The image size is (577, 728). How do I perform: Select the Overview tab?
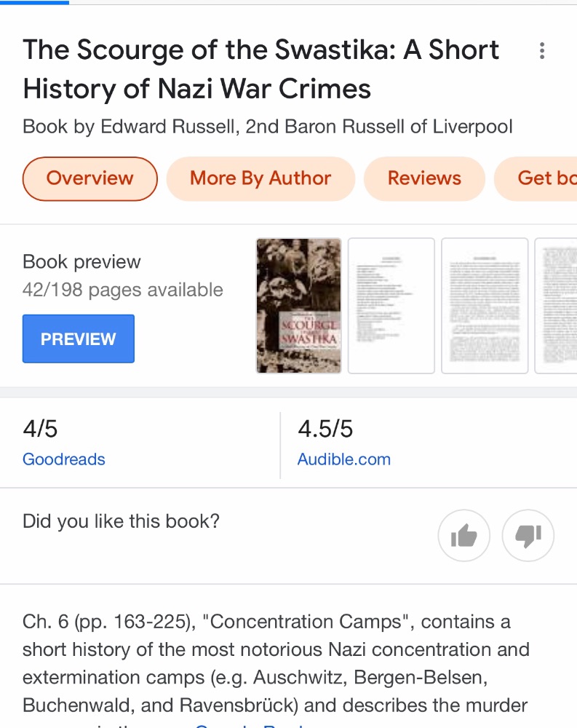tap(90, 178)
